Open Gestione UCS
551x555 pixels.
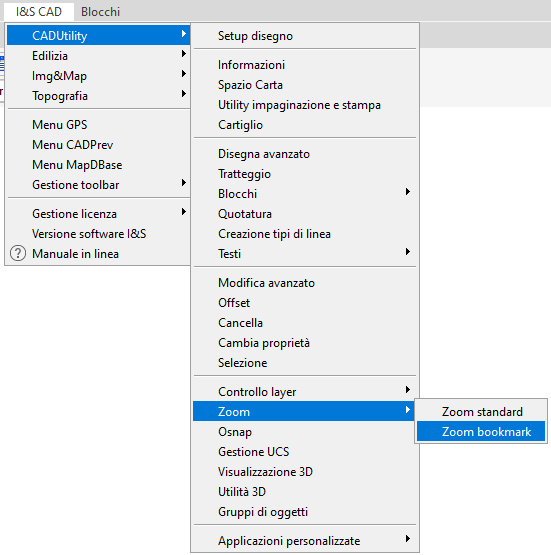[304, 452]
